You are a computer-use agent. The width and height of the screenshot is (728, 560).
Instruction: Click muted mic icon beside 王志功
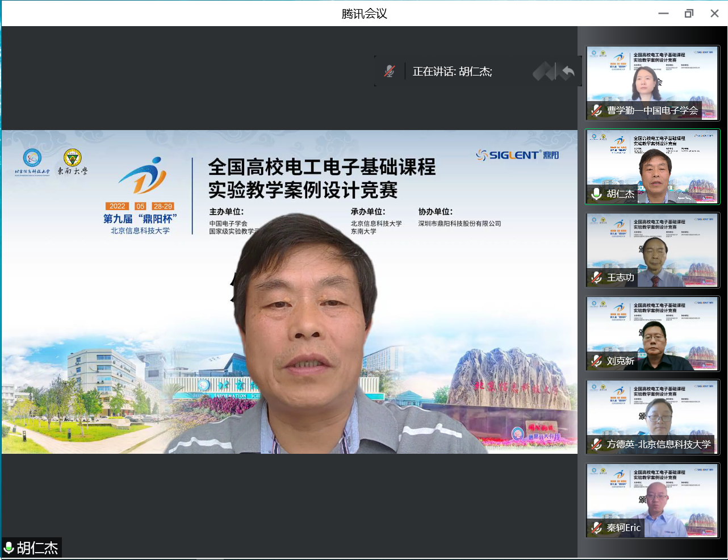pos(596,278)
